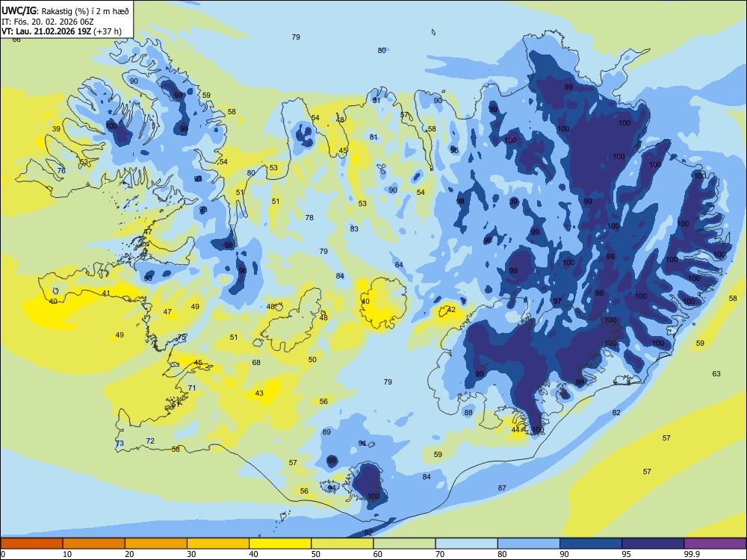Click the '30' tick label on the color scale
The image size is (747, 560).
[x=191, y=554]
